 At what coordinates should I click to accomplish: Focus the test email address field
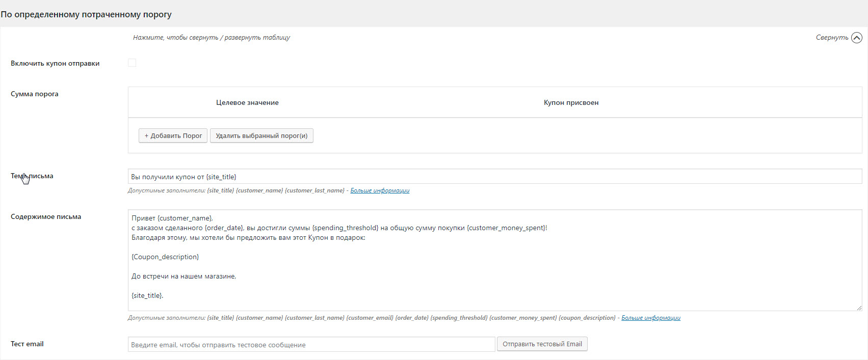311,345
